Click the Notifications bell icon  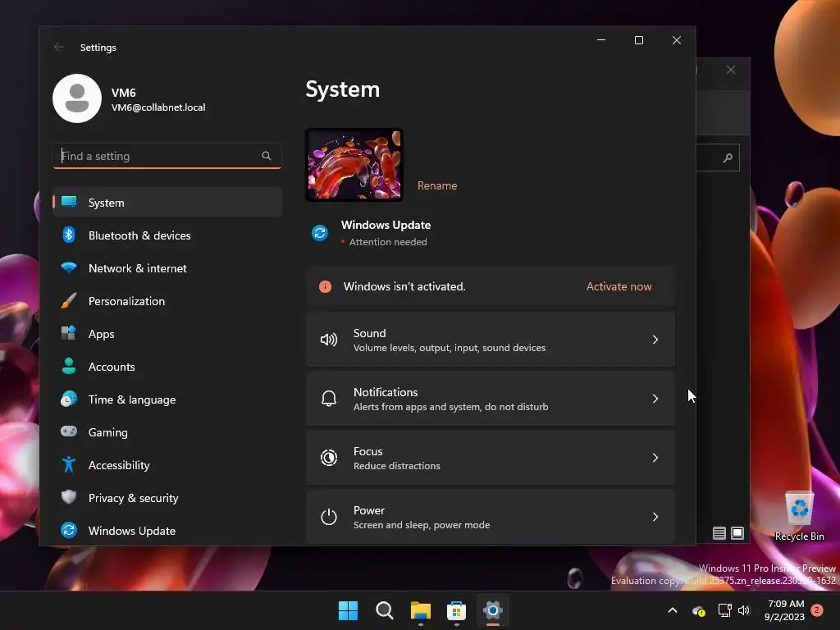pyautogui.click(x=328, y=399)
